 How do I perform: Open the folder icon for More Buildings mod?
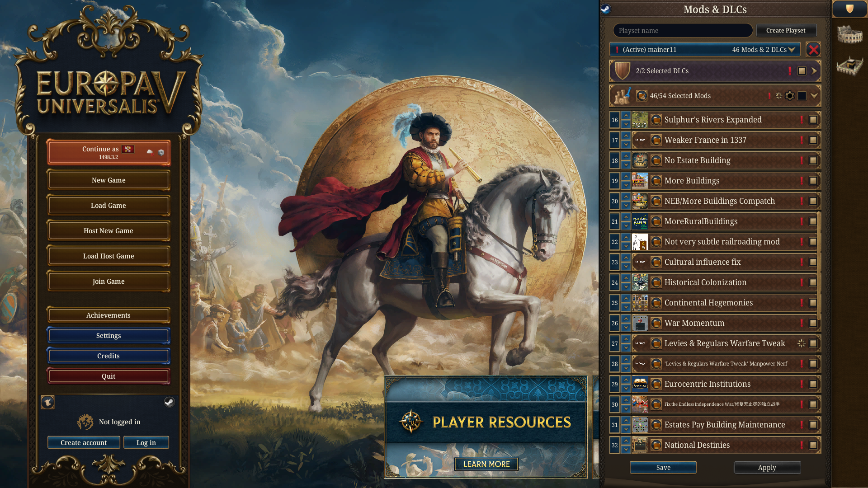[x=656, y=181]
